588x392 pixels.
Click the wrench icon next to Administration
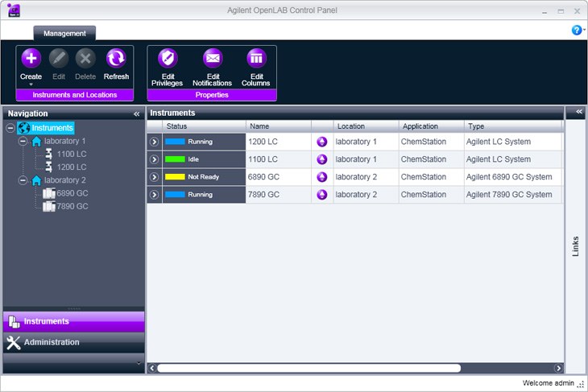tap(14, 343)
